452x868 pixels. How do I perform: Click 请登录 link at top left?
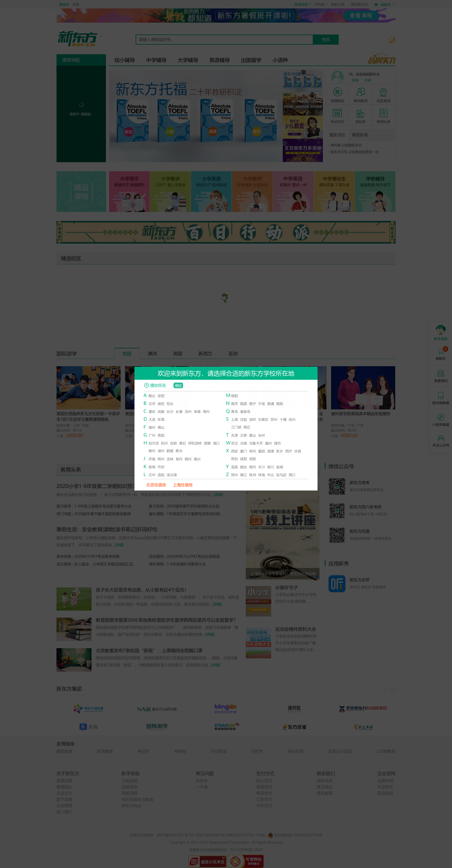click(64, 5)
